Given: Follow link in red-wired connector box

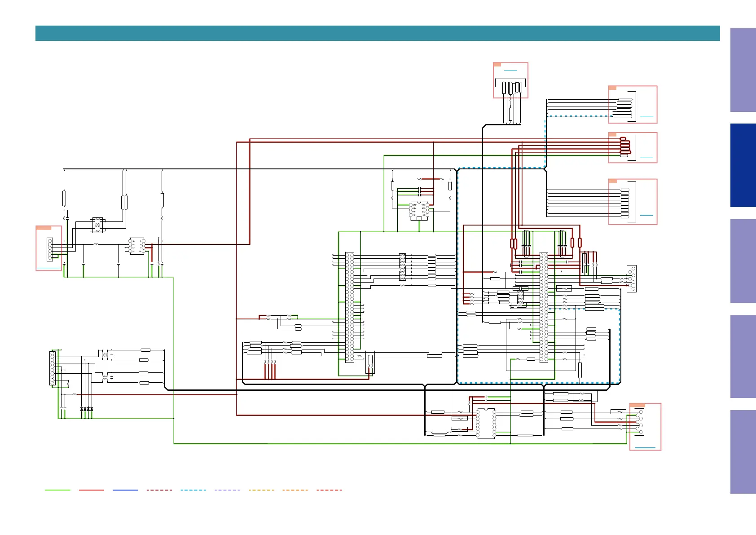Looking at the screenshot, I should (646, 158).
